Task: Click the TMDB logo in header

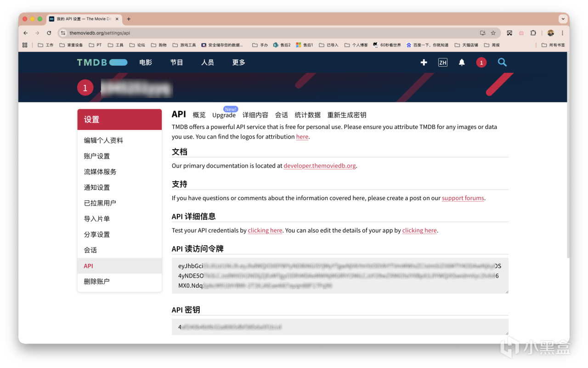Action: click(x=102, y=62)
